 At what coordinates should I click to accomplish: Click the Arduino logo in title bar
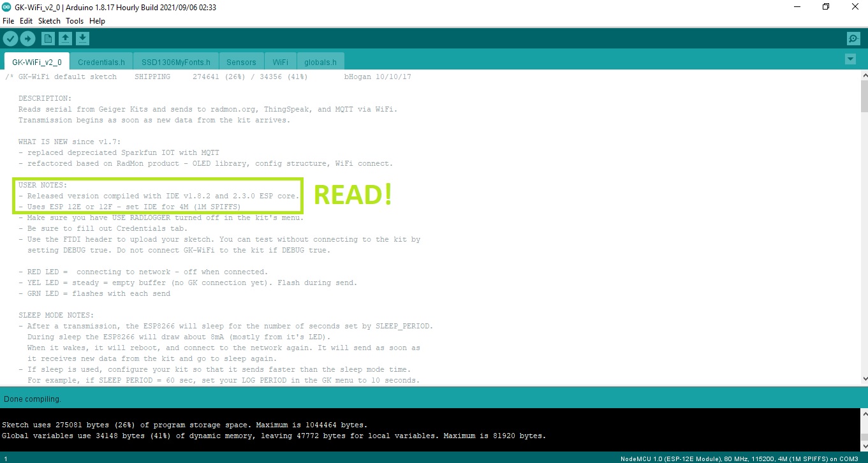[7, 7]
